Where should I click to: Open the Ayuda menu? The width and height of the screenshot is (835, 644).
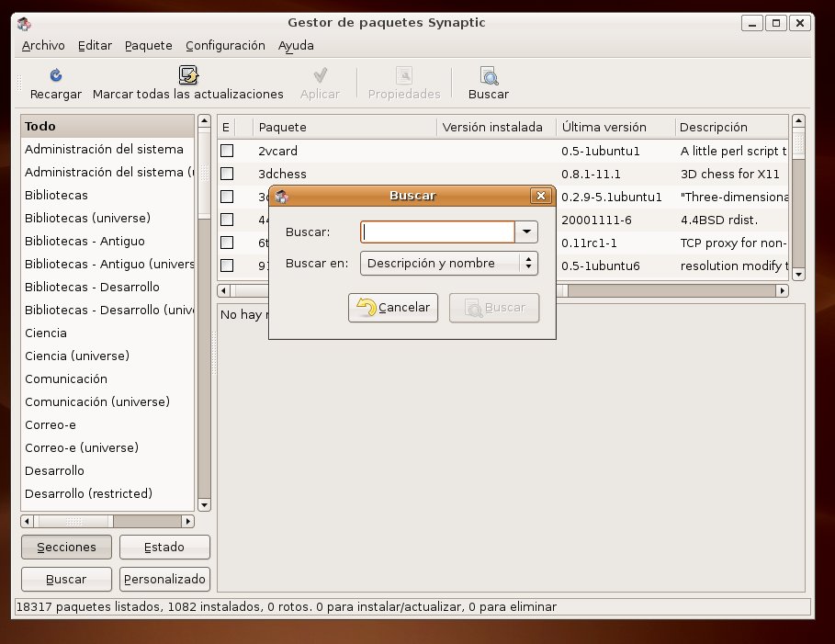coord(296,46)
